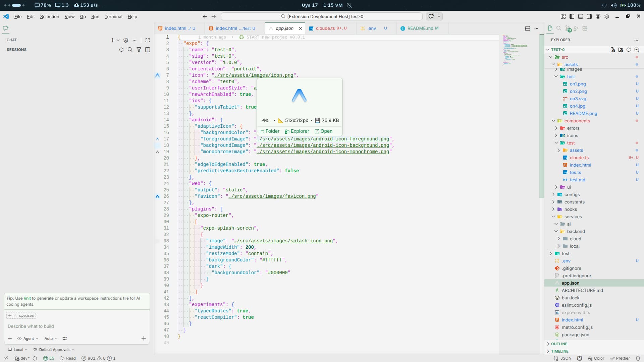644x362 pixels.
Task: Open the Terminal menu
Action: 113,16
